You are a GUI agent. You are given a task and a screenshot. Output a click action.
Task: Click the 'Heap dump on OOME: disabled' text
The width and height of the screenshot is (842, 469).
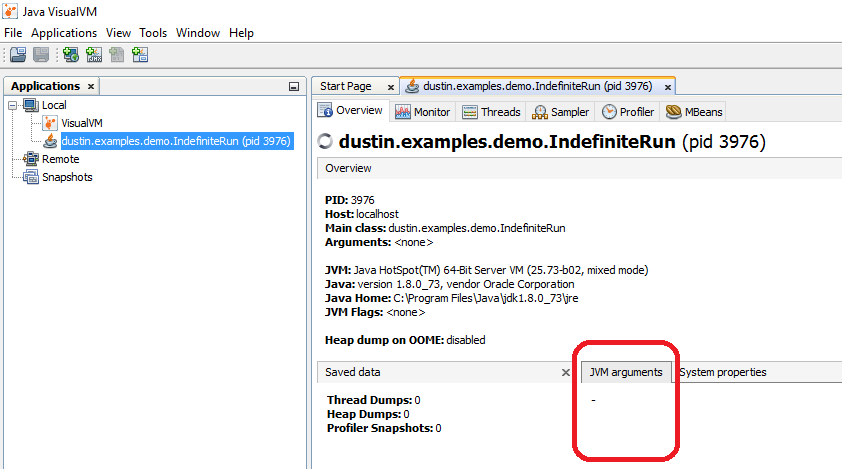[x=405, y=340]
